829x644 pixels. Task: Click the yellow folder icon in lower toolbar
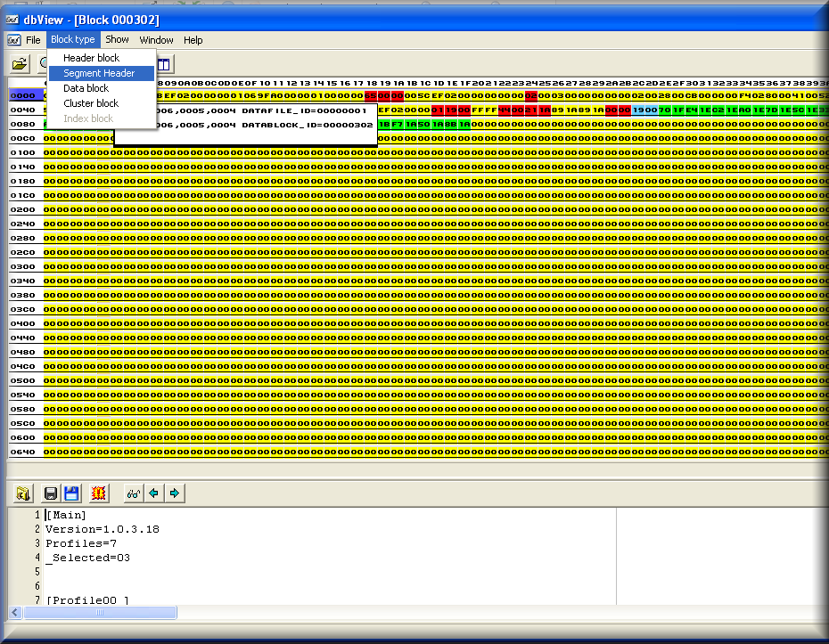[x=24, y=493]
